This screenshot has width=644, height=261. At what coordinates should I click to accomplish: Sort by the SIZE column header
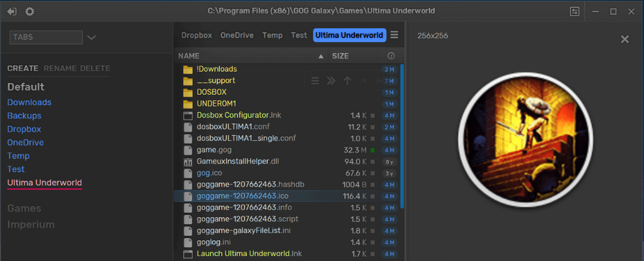(x=340, y=55)
